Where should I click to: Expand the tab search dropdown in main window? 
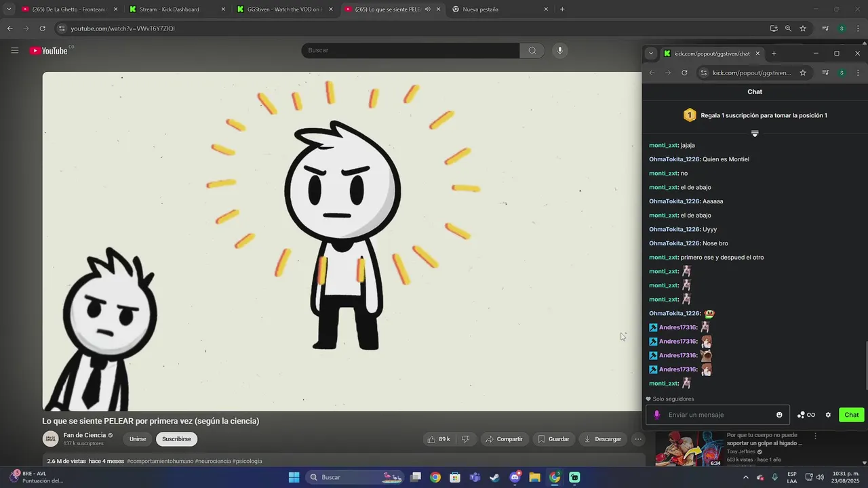pyautogui.click(x=9, y=9)
